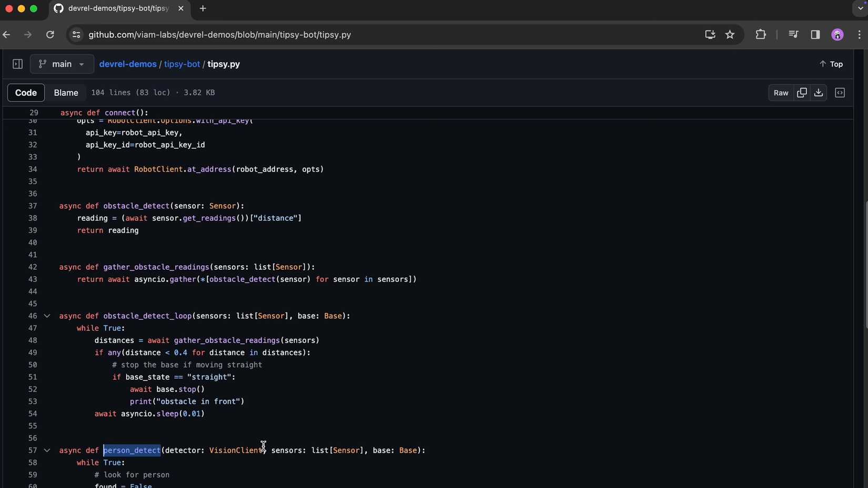The width and height of the screenshot is (868, 488).
Task: Click the page vertical scrollbar thumb
Action: click(x=865, y=266)
